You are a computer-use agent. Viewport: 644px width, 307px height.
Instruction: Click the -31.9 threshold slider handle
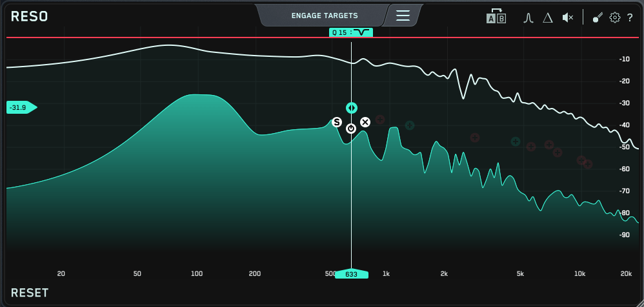point(21,107)
